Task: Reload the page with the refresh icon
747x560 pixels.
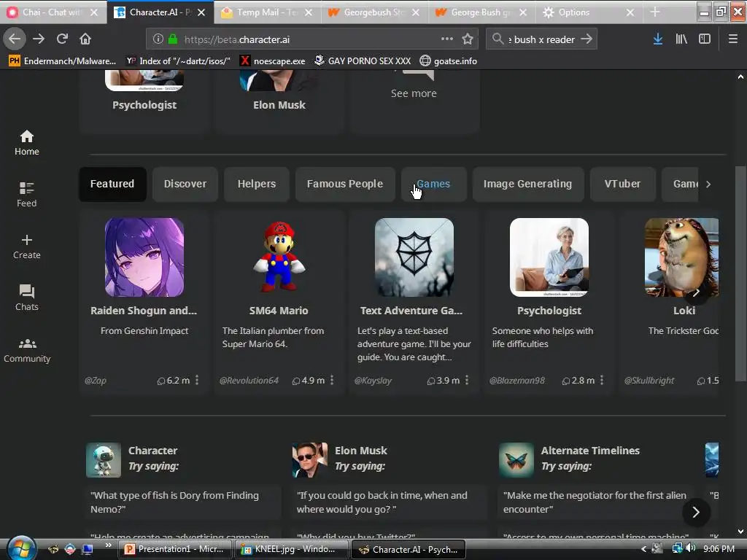Action: 62,39
